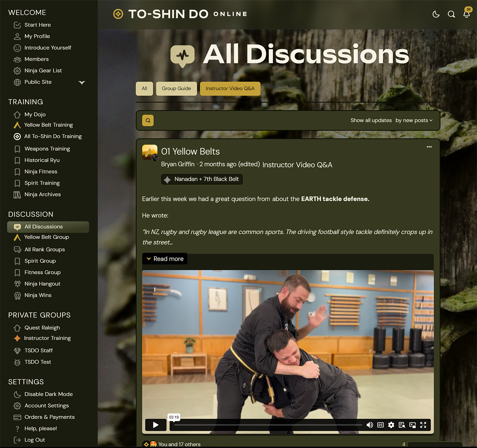Open the video captions (CC) control
This screenshot has height=448, width=477.
pyautogui.click(x=380, y=425)
